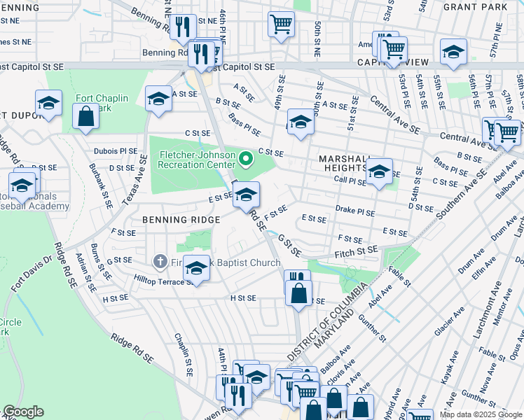The width and height of the screenshot is (524, 420).
Task: Click the school marker near the Baseball Academy
Action: (22, 186)
